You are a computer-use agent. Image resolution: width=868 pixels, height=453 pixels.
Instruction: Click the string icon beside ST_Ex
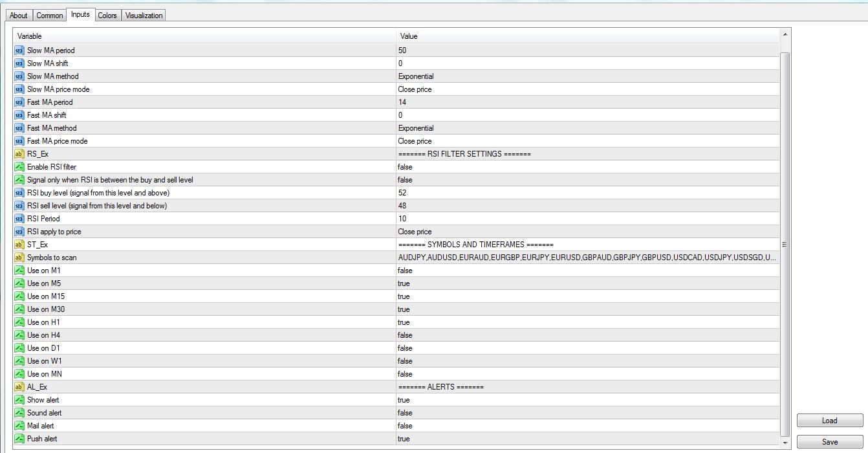click(x=19, y=245)
